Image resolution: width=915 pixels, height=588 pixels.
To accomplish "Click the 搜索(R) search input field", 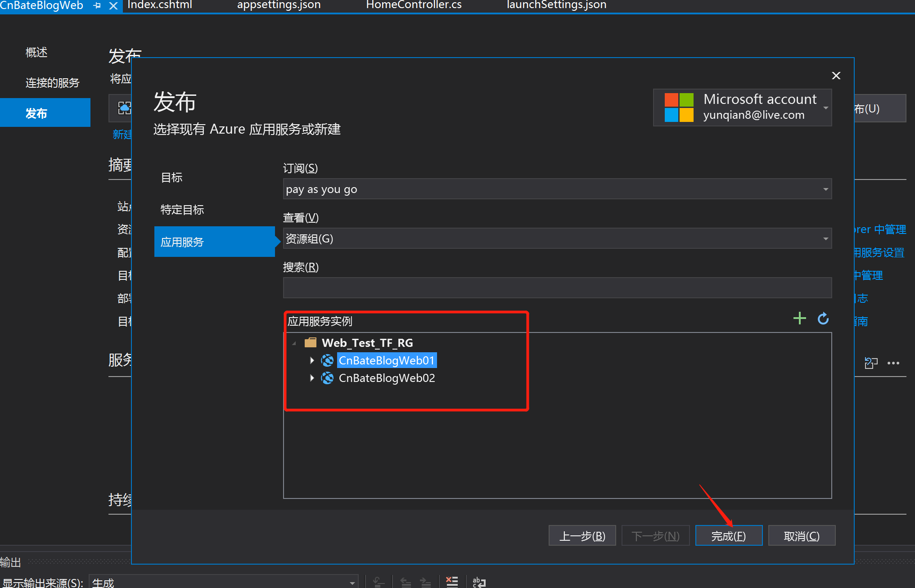I will point(557,288).
